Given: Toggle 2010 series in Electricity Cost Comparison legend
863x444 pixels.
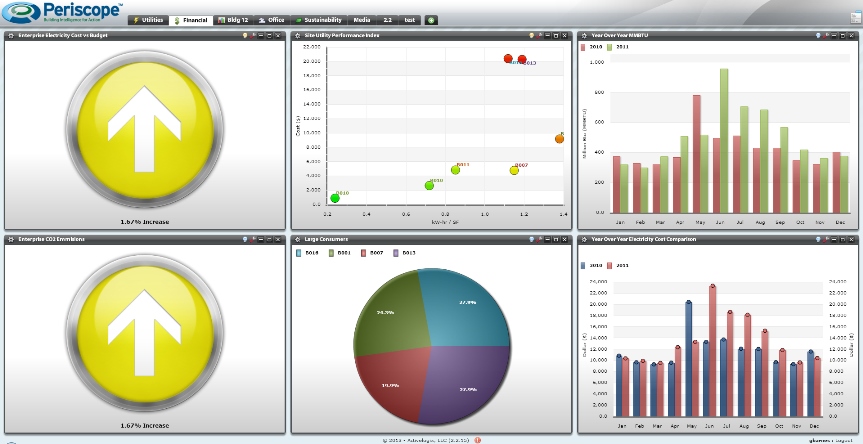Looking at the screenshot, I should [592, 265].
